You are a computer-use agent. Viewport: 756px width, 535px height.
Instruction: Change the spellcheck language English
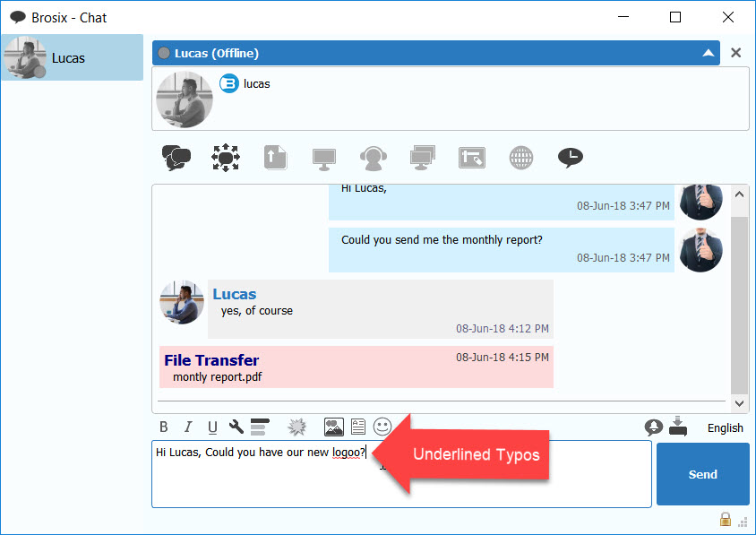[x=726, y=427]
